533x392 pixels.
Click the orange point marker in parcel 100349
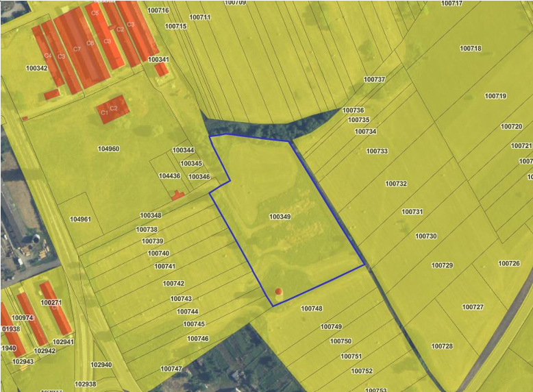point(278,292)
